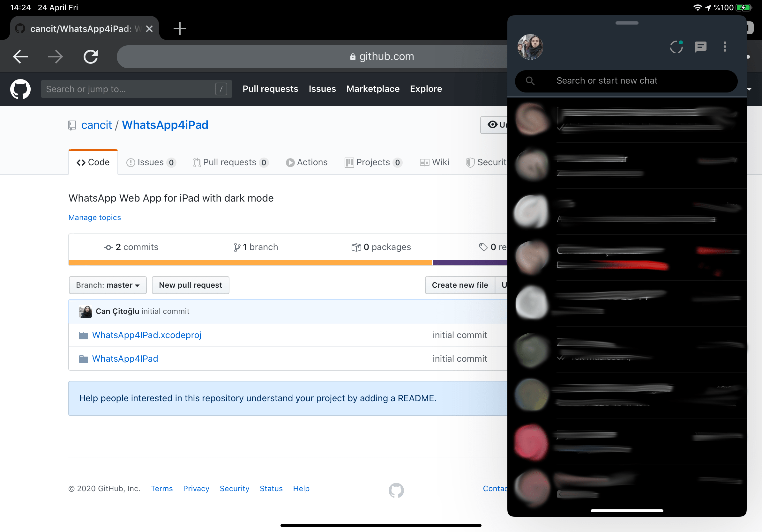Open a new browser tab
Viewport: 762px width, 532px height.
pyautogui.click(x=180, y=29)
